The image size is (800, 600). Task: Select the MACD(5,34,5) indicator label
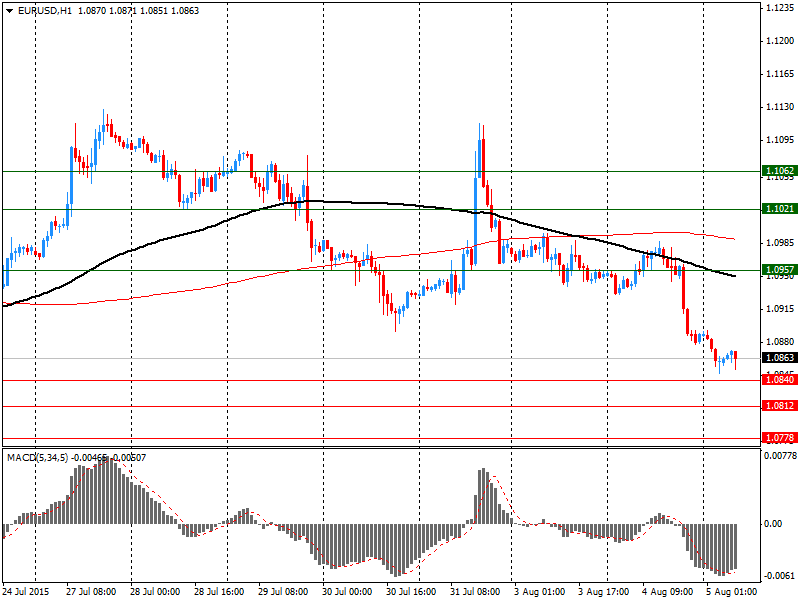(37, 458)
